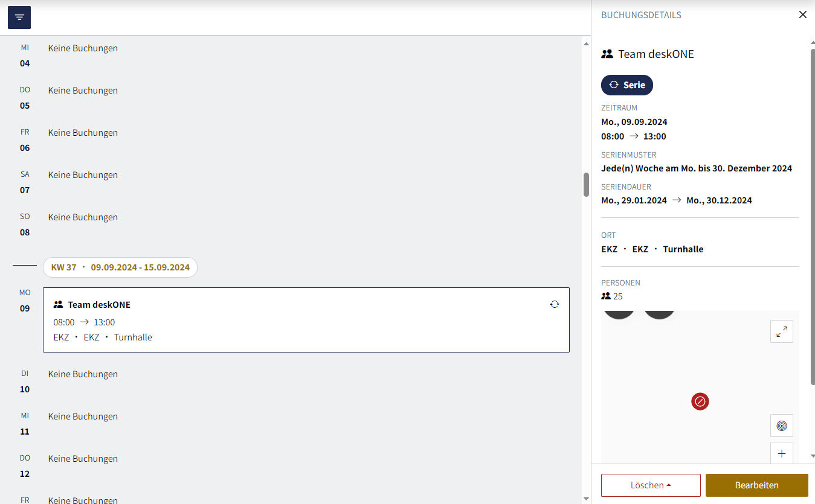
Task: Click the booking list scroll-down arrow
Action: click(586, 499)
